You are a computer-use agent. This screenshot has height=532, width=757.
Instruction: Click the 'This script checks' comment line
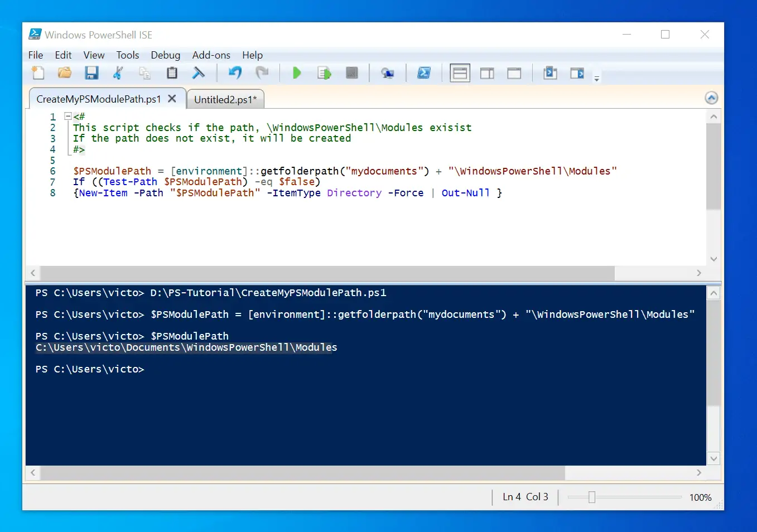tap(272, 128)
